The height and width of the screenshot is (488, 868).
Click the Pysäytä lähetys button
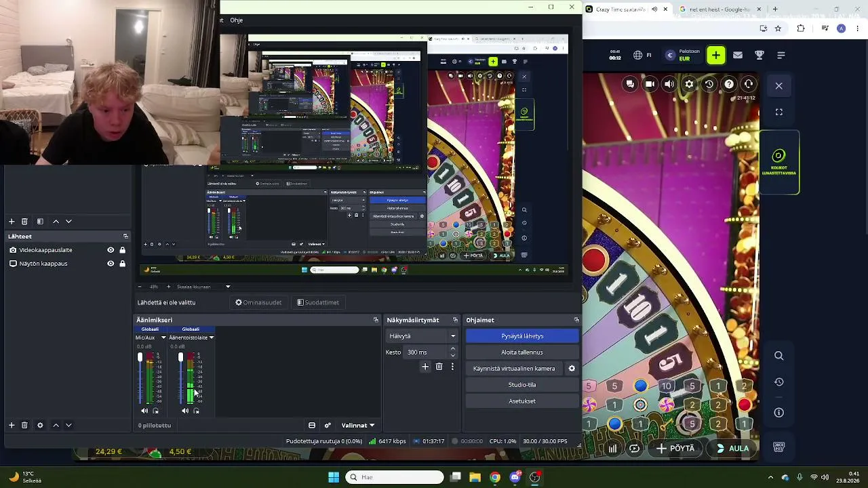[522, 336]
